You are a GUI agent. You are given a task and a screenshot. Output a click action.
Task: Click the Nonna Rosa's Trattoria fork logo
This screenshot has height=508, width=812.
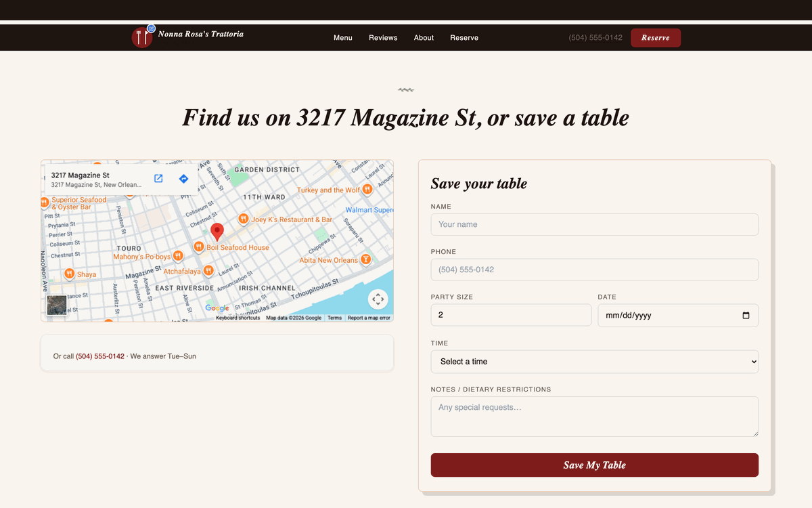[x=142, y=37]
